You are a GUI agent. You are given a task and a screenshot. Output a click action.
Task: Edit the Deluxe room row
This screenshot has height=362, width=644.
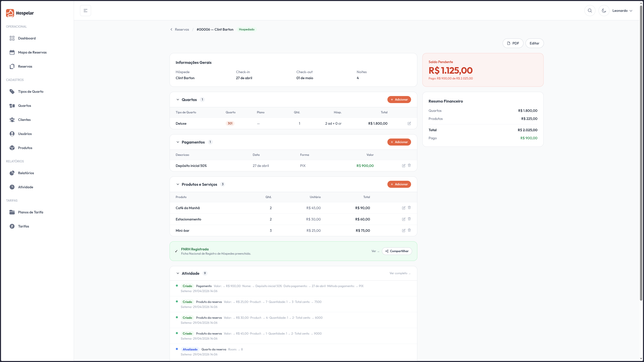(409, 123)
